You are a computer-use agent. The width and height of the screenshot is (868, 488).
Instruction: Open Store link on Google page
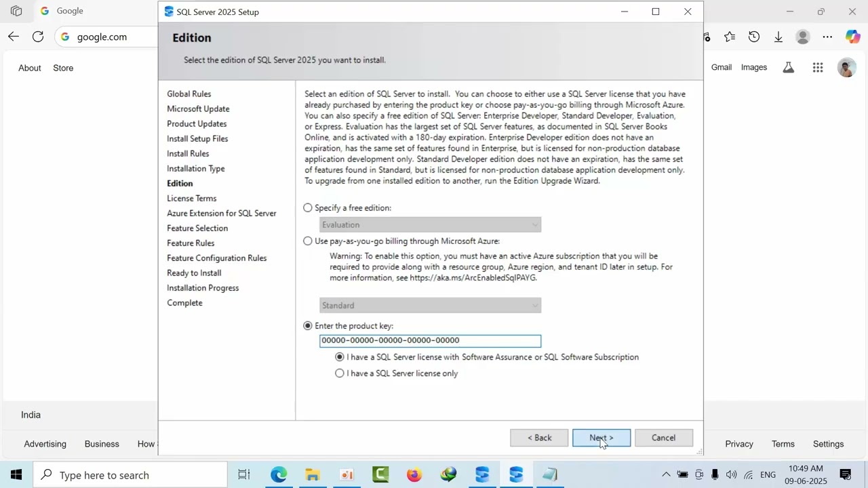coord(63,68)
